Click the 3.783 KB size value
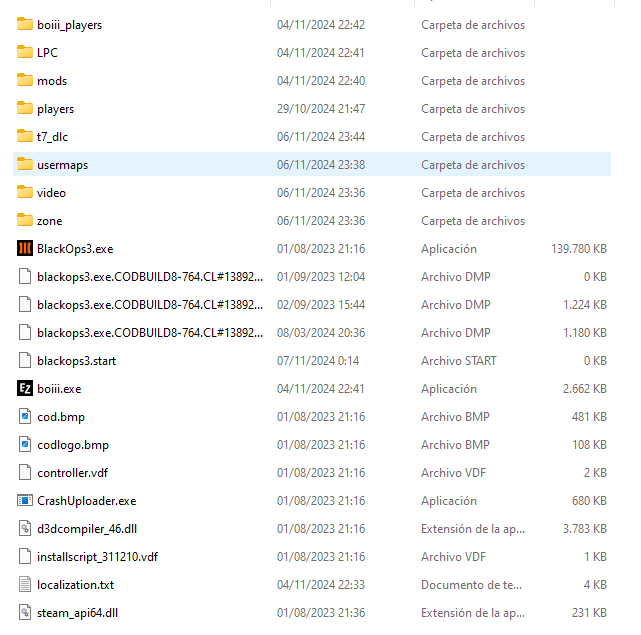 (x=585, y=529)
